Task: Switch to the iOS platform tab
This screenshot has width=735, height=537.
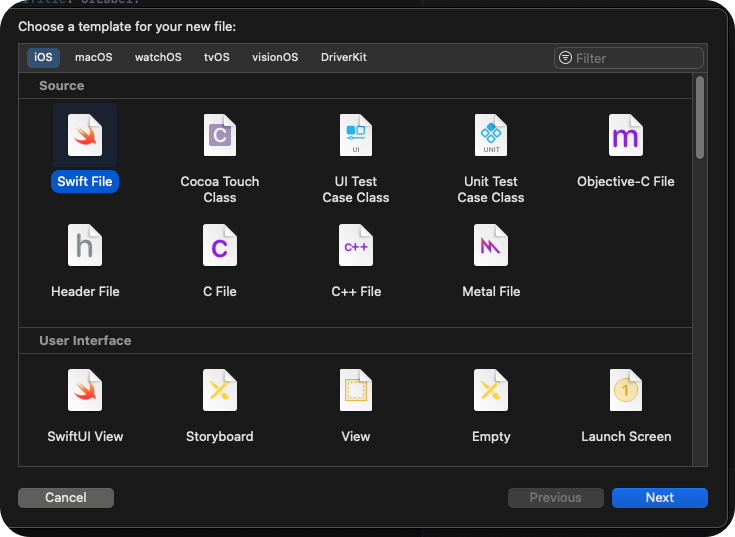Action: pyautogui.click(x=43, y=57)
